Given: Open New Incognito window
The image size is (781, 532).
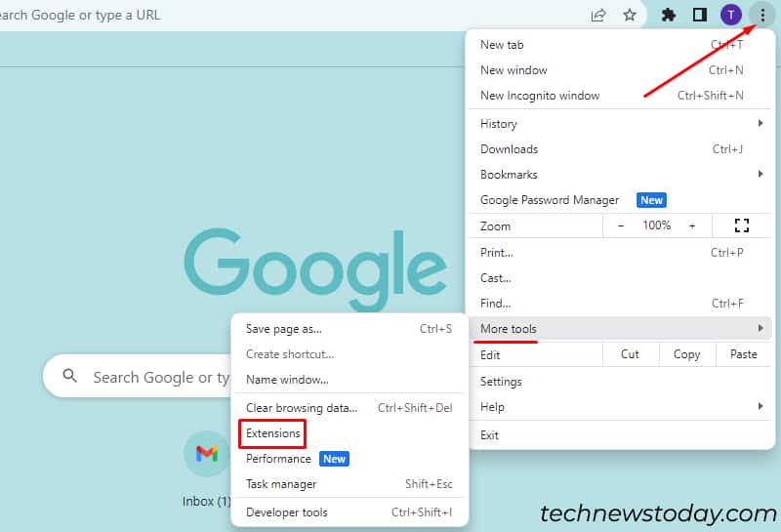Looking at the screenshot, I should pyautogui.click(x=620, y=96).
